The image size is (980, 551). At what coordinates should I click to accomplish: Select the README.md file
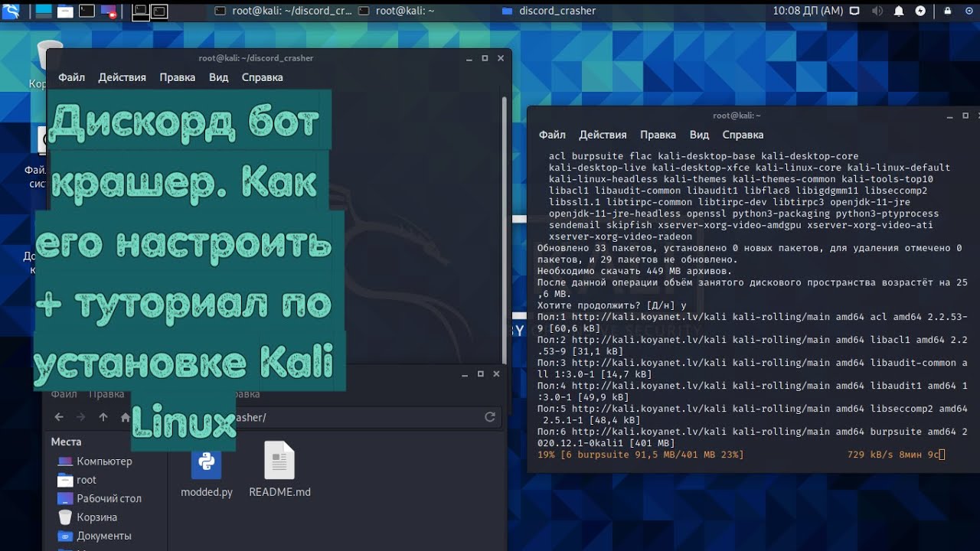pos(279,471)
